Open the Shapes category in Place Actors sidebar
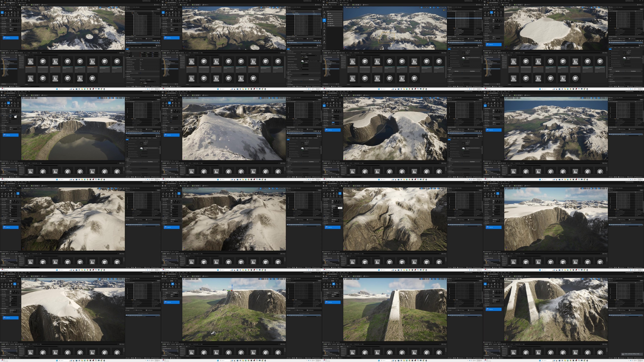 [324, 28]
